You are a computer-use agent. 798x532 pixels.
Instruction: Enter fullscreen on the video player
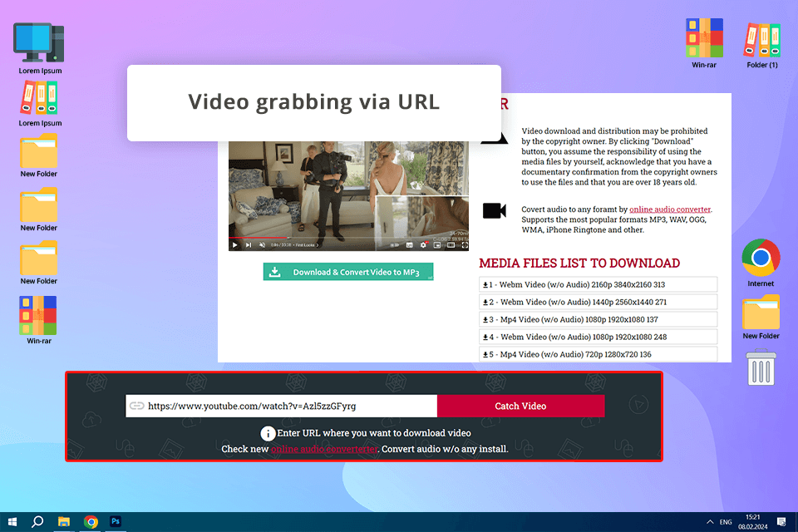coord(465,245)
